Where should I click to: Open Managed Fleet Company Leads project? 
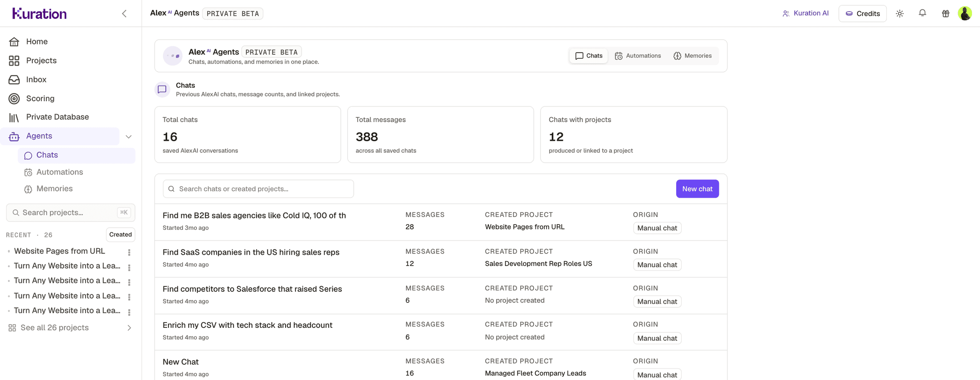point(535,373)
